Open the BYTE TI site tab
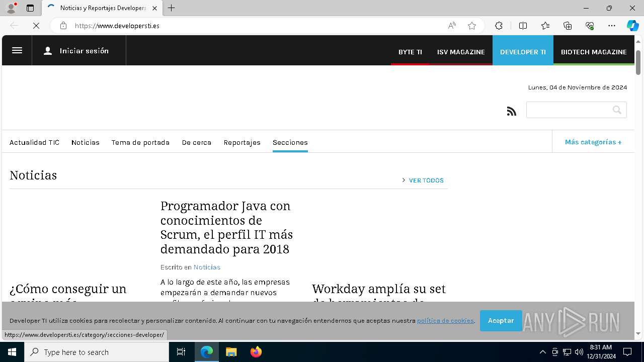 [x=410, y=52]
